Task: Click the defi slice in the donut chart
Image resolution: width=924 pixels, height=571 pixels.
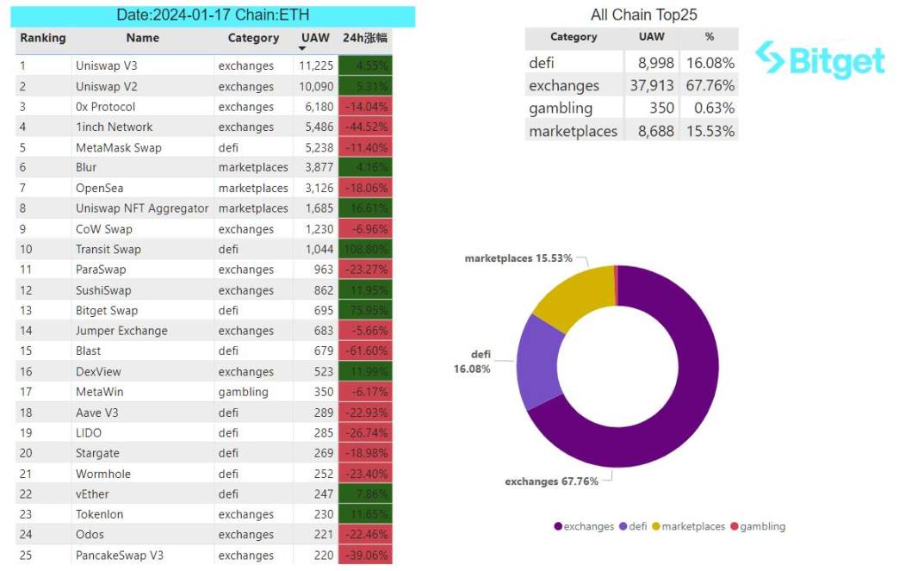Action: coord(535,362)
